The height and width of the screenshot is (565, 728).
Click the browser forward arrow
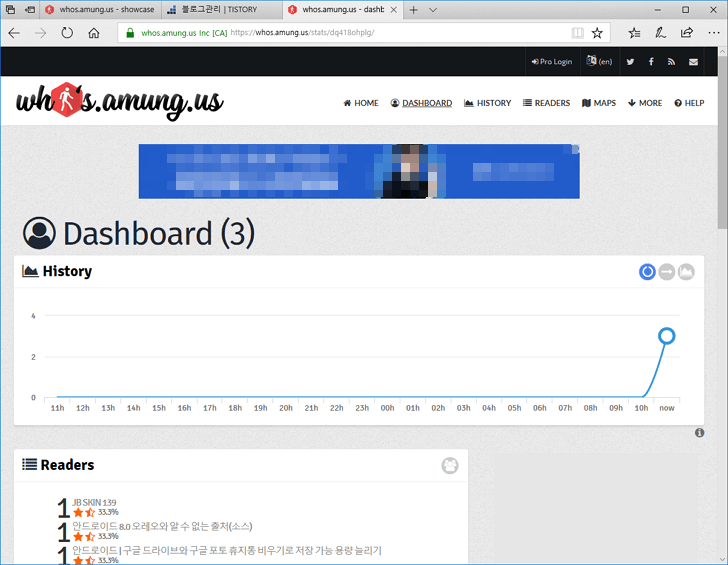point(40,33)
